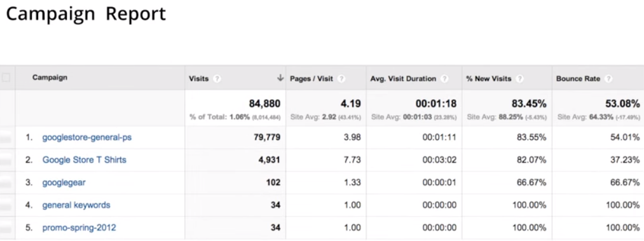Show the Bounce Rate help tooltip icon

(x=608, y=78)
